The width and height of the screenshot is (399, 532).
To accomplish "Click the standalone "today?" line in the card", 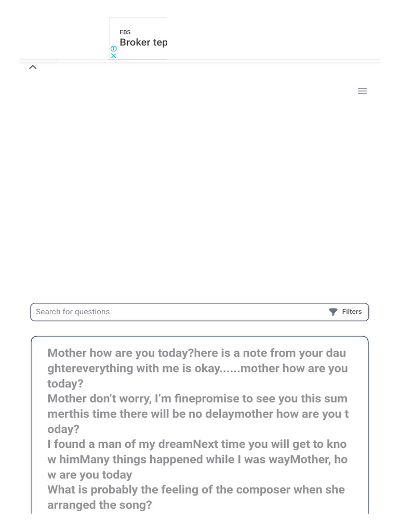I will 65,384.
